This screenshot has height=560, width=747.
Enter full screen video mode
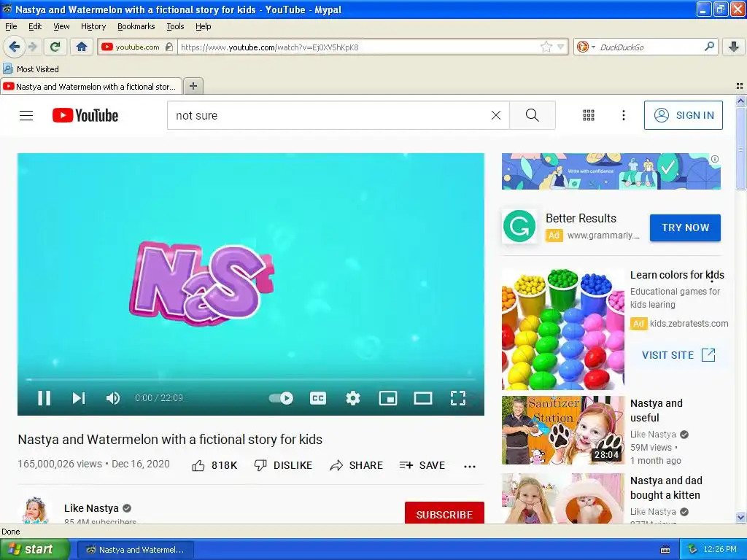[458, 398]
